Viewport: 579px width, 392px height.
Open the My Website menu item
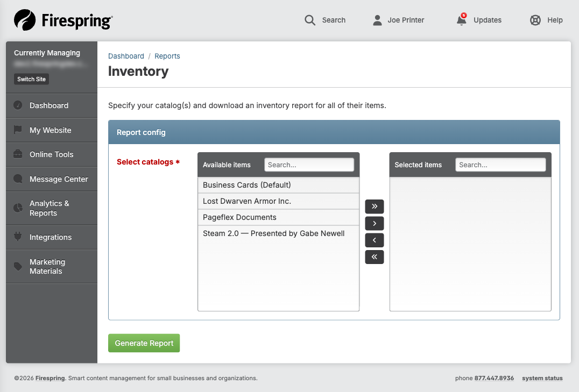(52, 130)
